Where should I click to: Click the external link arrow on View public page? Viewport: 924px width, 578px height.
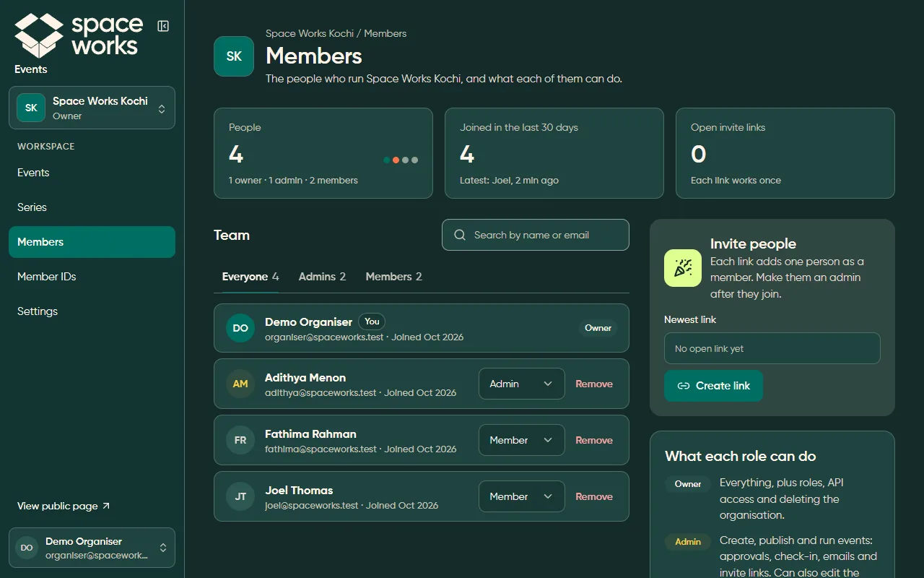pos(106,506)
